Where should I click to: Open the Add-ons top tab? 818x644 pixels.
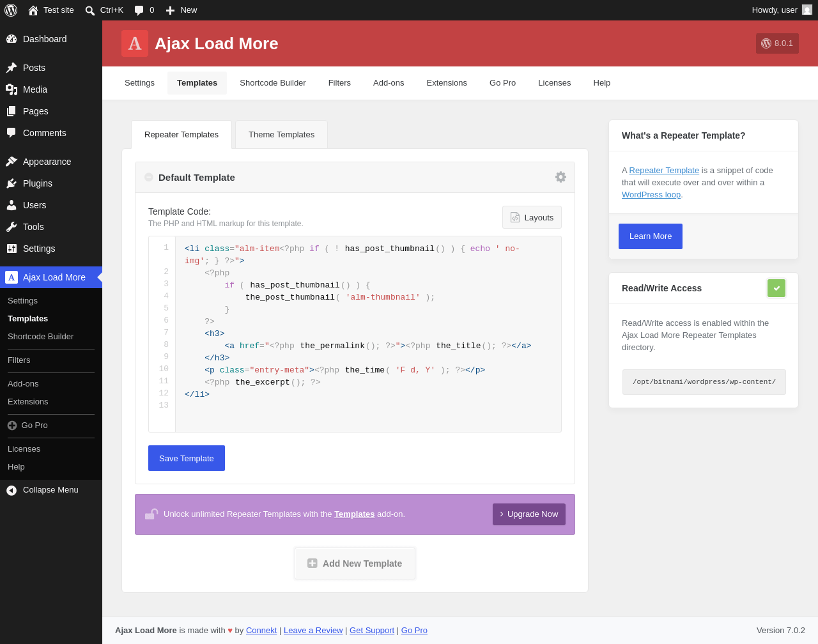tap(389, 83)
